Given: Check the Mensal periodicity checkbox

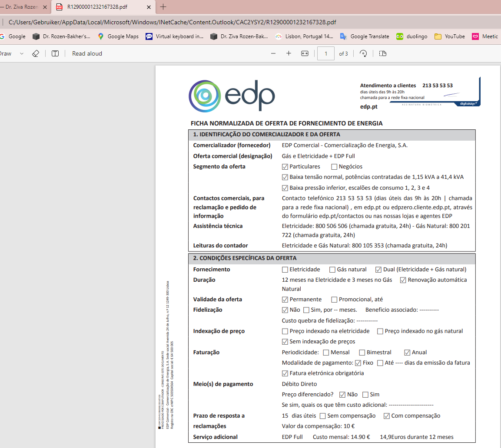Looking at the screenshot, I should 326,352.
